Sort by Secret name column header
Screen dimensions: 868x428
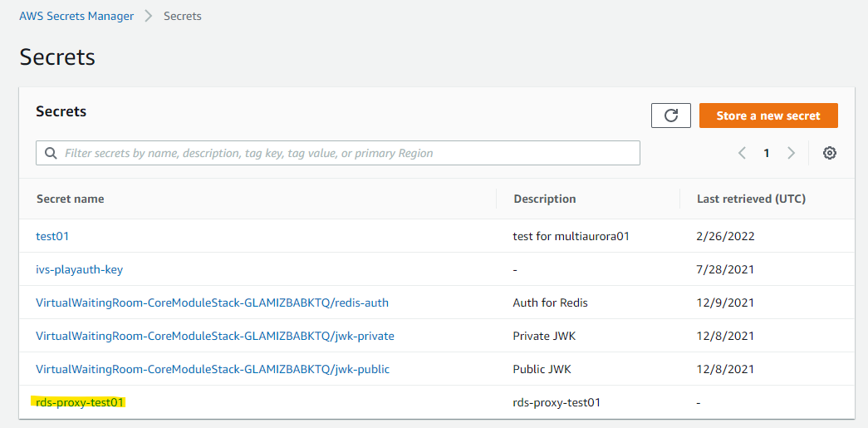71,199
